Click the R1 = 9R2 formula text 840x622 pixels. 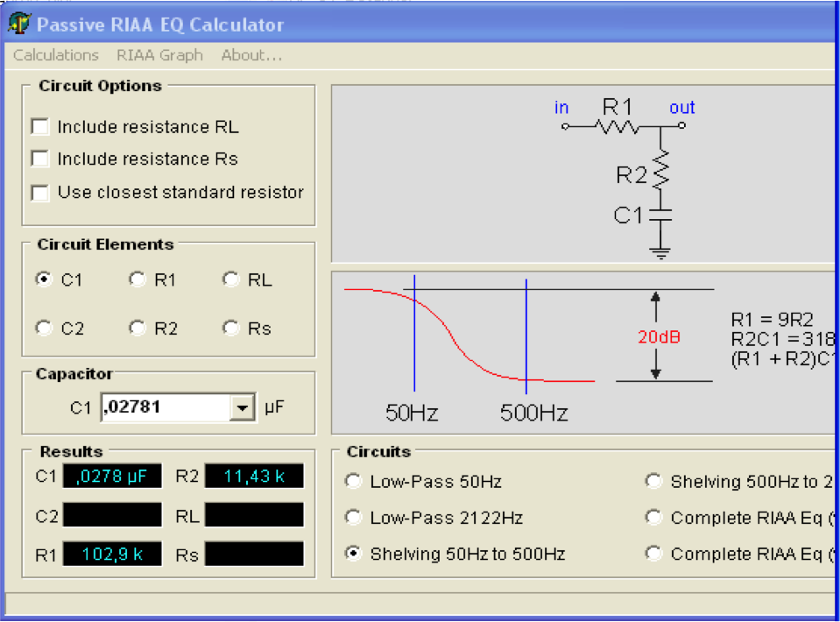tap(772, 320)
